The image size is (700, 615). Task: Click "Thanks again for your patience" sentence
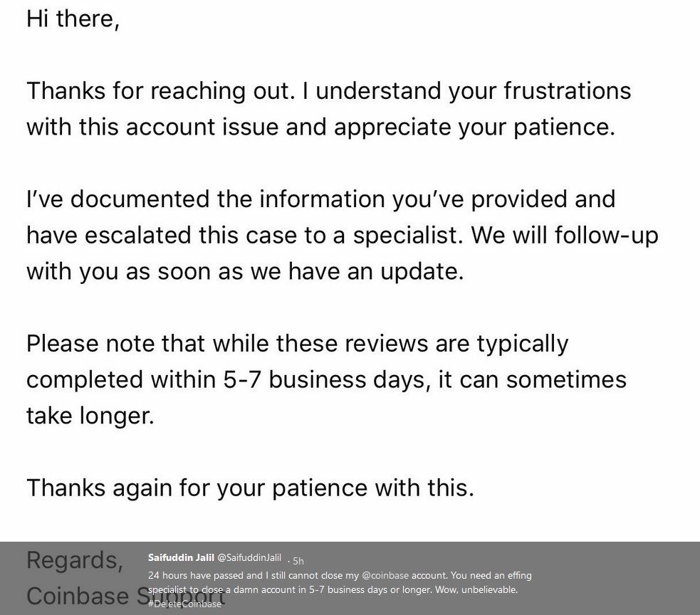tap(250, 488)
